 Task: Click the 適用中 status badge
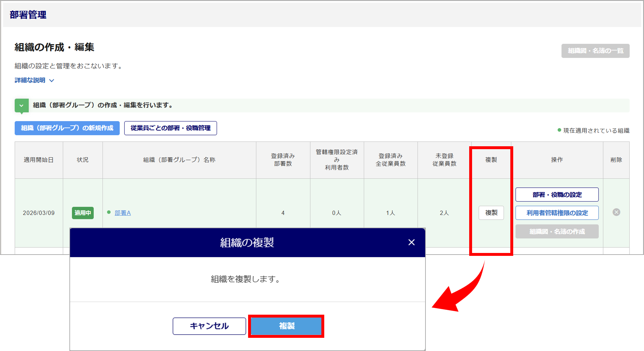click(83, 213)
